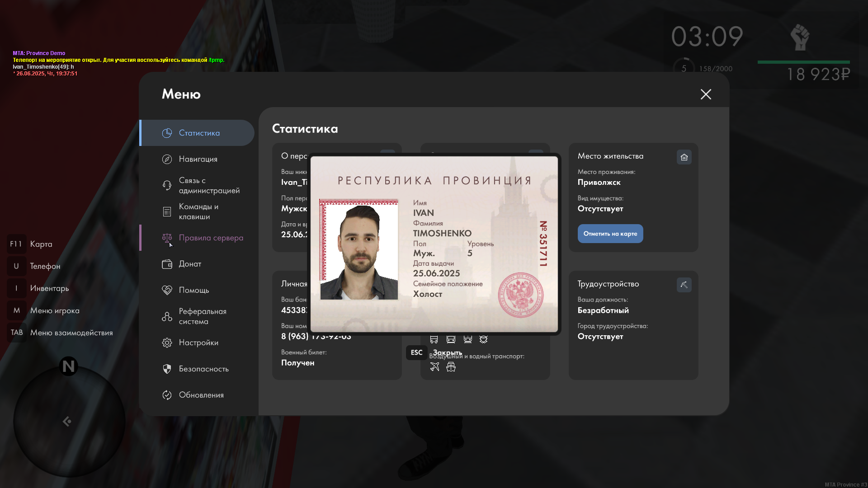
Task: Click Отметить на карте button
Action: coord(610,234)
